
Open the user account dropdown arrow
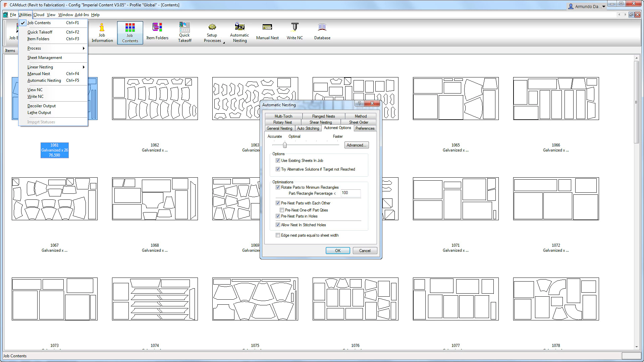[x=604, y=6]
